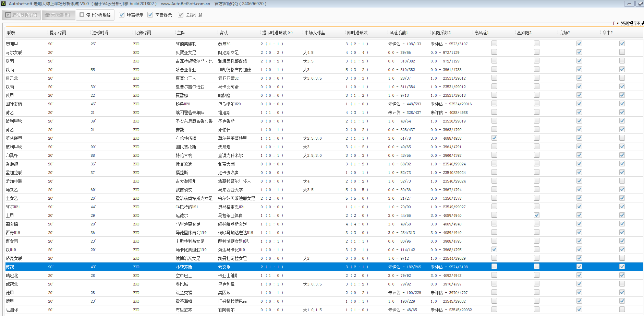Uncheck 高风险1 for the 布伦特伍德 match
644x316 pixels.
[x=494, y=138]
